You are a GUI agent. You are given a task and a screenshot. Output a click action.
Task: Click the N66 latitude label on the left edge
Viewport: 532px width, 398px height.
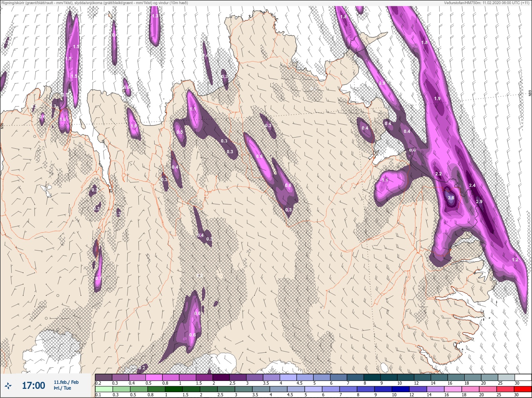[x=2, y=125]
